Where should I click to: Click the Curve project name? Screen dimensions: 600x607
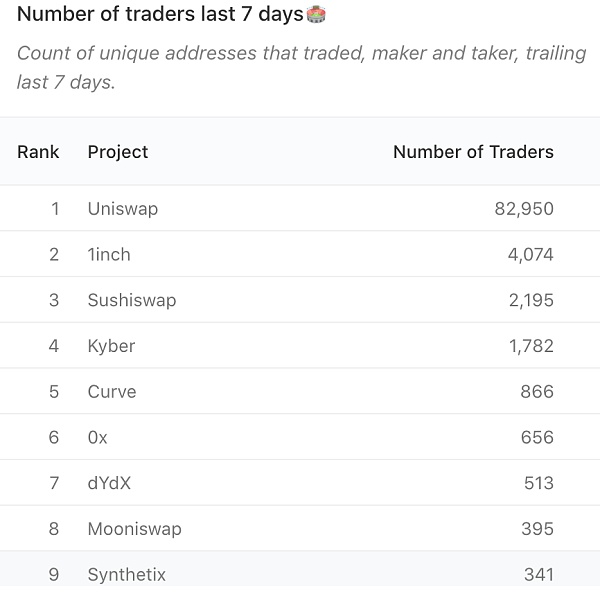pyautogui.click(x=112, y=391)
